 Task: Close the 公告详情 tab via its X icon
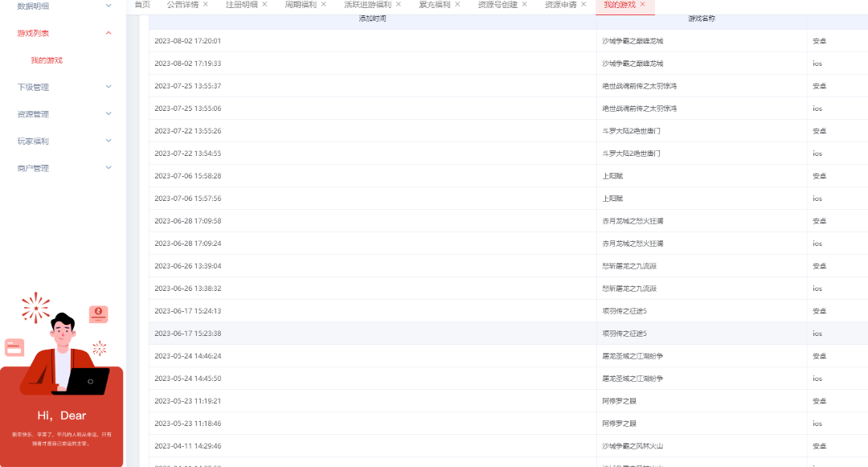(205, 5)
